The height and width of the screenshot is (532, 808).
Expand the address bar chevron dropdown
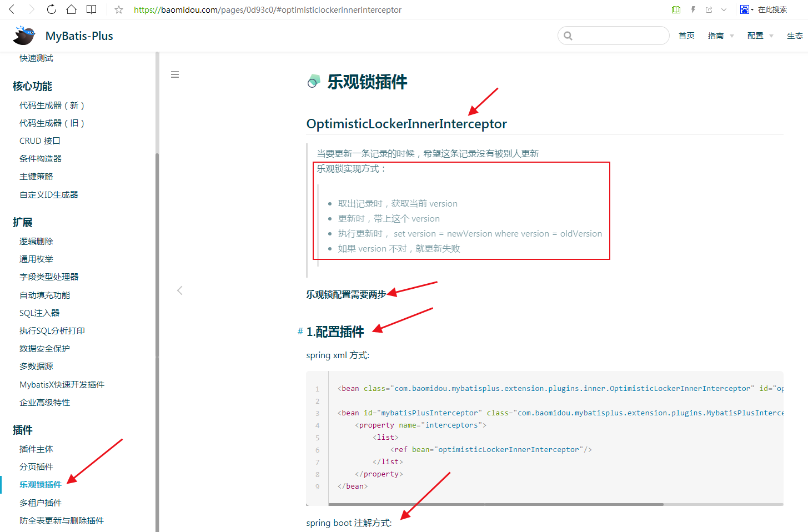[x=724, y=9]
